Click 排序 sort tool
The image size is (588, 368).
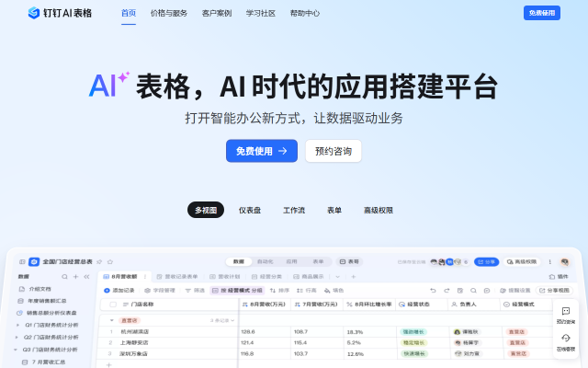(279, 291)
